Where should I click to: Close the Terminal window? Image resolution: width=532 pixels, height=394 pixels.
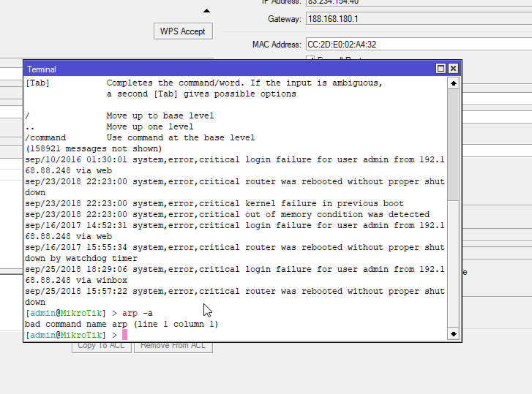(453, 69)
